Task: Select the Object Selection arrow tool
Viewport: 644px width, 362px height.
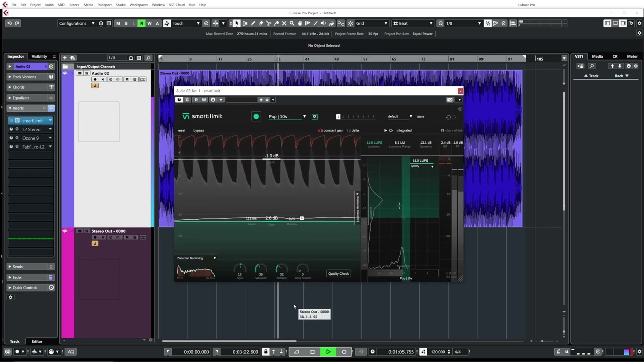Action: pyautogui.click(x=237, y=23)
